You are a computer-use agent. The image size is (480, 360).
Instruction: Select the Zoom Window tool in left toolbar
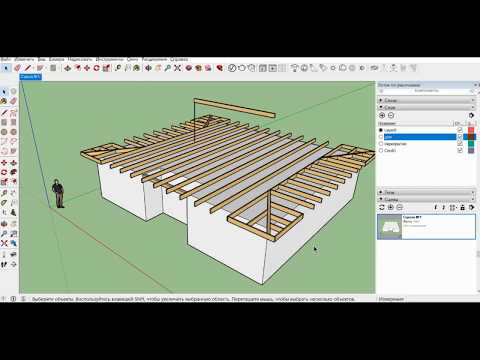(13, 233)
